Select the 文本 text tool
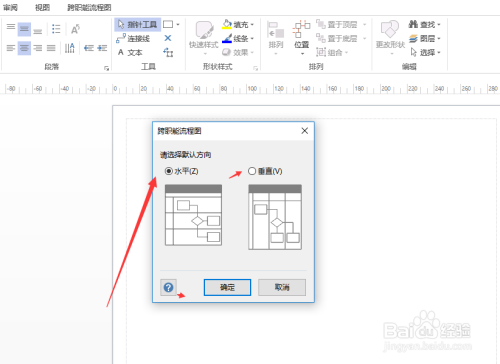 click(130, 52)
